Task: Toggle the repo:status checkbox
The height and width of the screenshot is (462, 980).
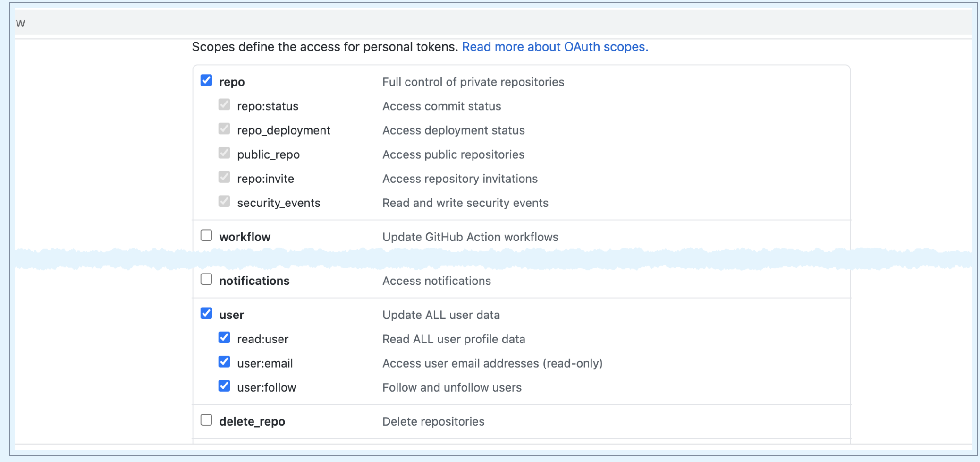Action: [224, 105]
